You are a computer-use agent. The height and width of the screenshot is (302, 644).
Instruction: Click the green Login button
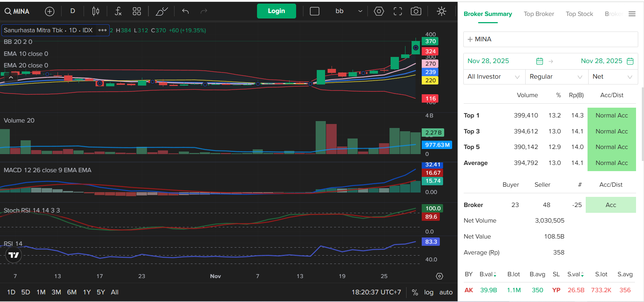click(x=277, y=11)
